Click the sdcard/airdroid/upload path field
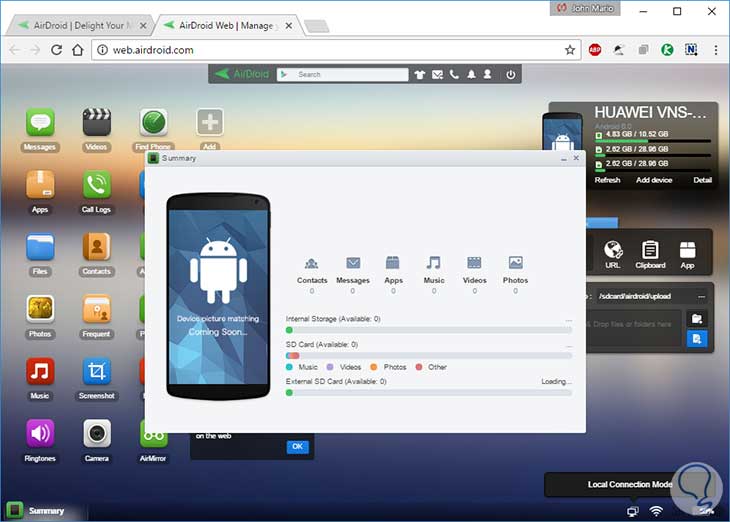 point(645,296)
